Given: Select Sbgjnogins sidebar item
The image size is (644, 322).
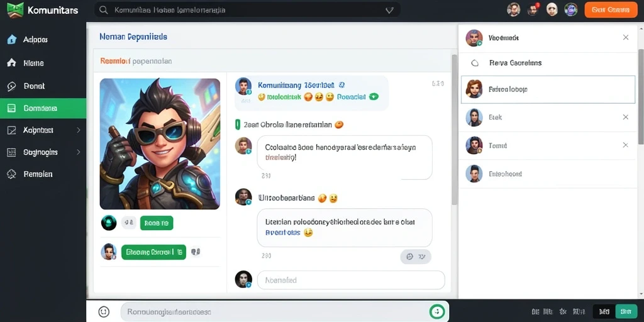Looking at the screenshot, I should (43, 152).
